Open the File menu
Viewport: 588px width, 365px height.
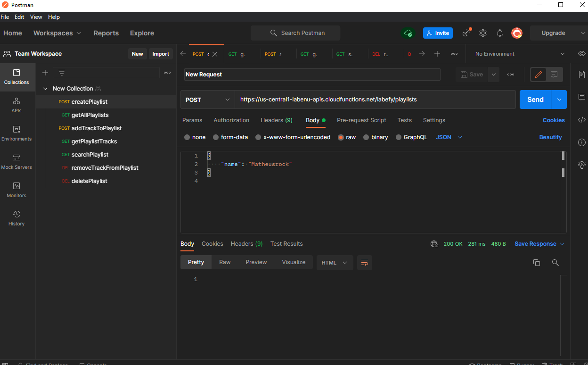coord(5,17)
